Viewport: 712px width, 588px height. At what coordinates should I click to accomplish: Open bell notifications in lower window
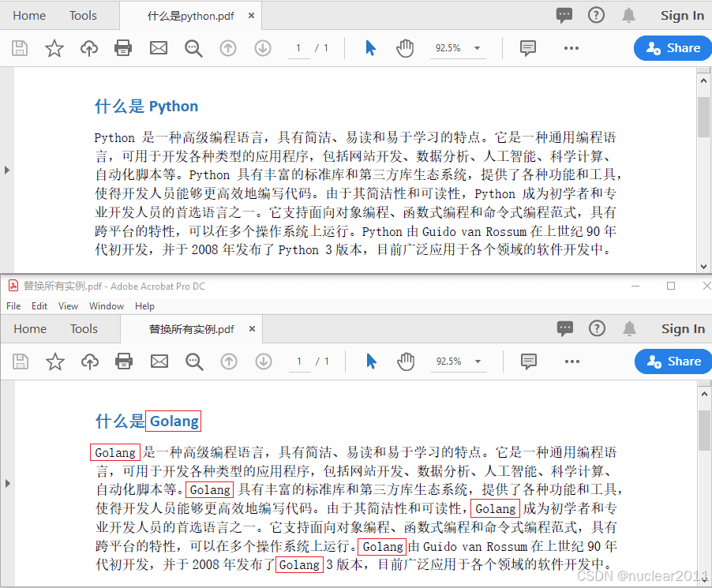coord(629,329)
